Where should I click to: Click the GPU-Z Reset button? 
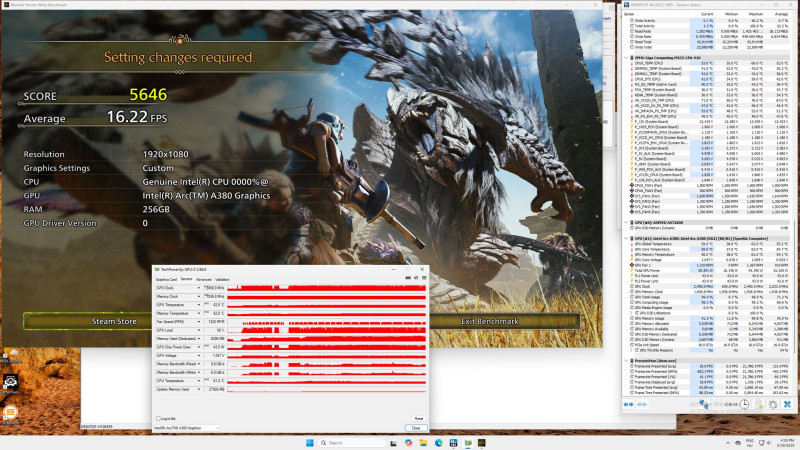click(418, 418)
